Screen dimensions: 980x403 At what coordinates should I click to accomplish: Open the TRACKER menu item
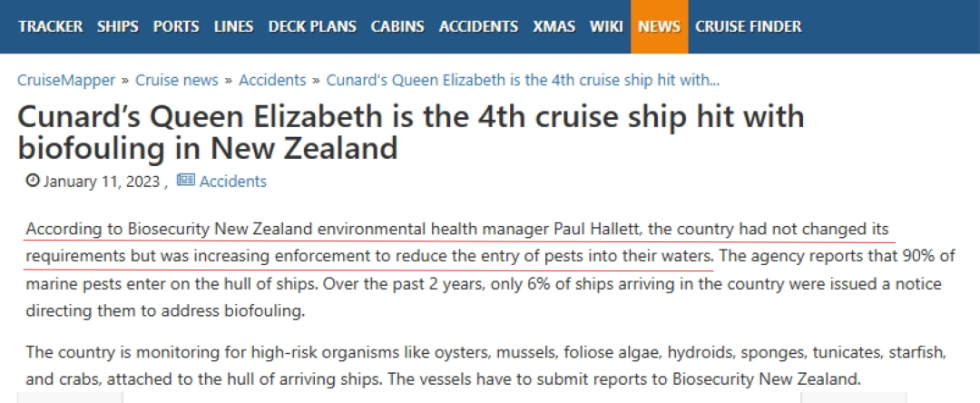click(x=51, y=26)
